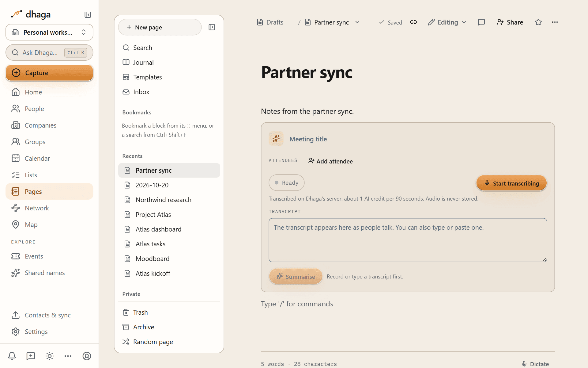Open the user account avatar icon
This screenshot has width=588, height=368.
click(x=87, y=356)
